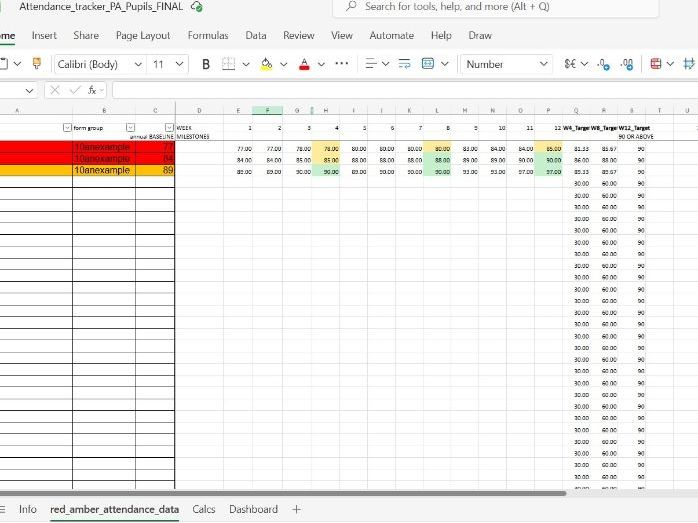Open the Paste options dropdown arrow

(x=17, y=64)
